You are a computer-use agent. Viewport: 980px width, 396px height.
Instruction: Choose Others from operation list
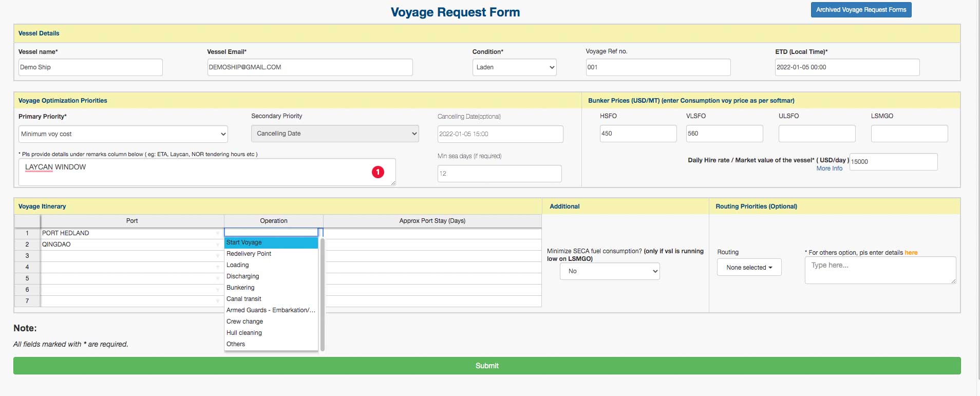[x=271, y=344]
